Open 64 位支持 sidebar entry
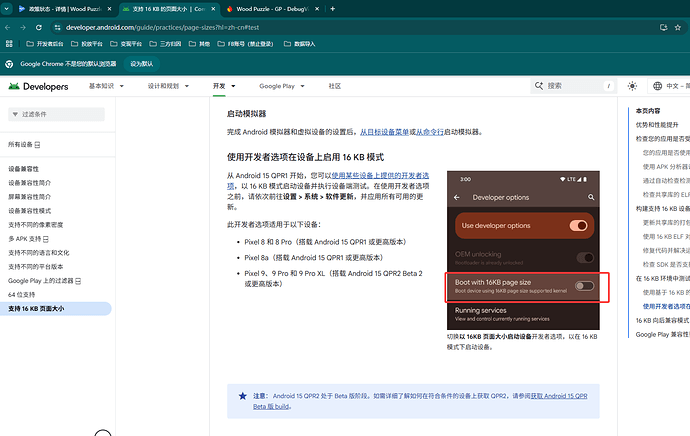The image size is (690, 436). (22, 295)
